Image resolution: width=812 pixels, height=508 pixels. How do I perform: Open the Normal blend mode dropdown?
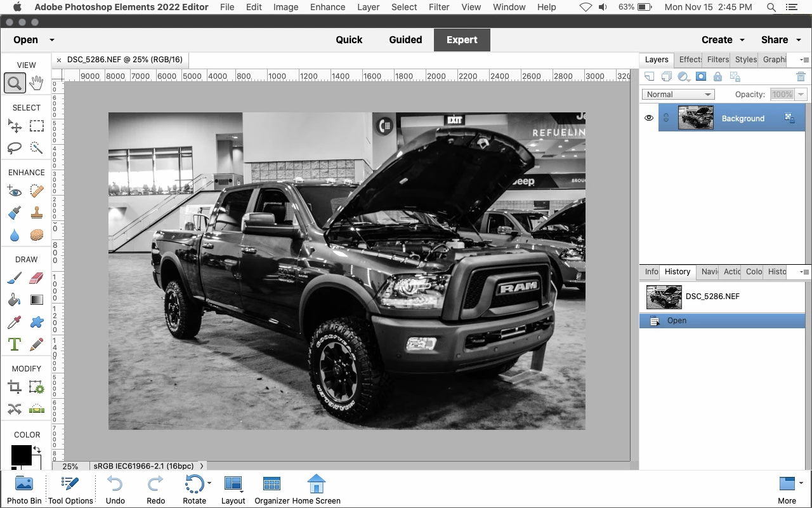678,94
